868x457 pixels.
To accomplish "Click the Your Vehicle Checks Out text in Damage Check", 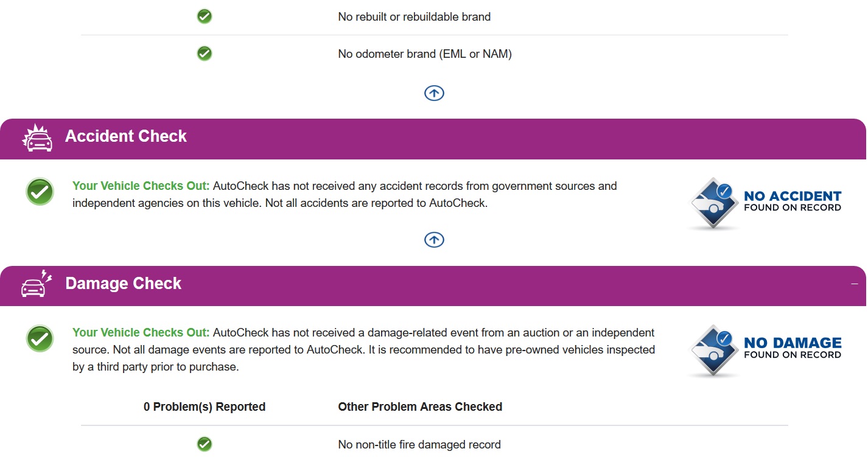I will pos(141,332).
